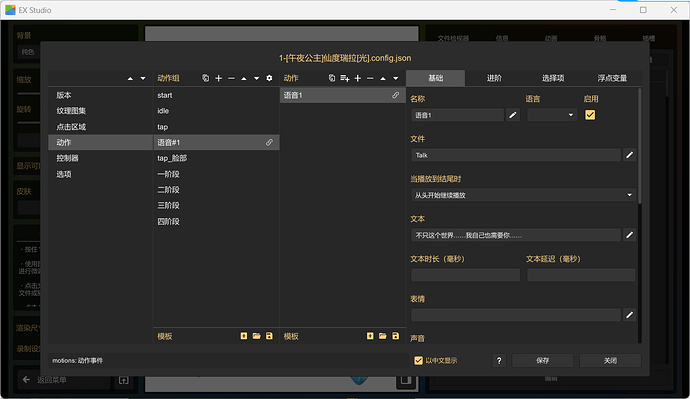Open motion group template folder icon
Screen dimensions: 690x399
[x=257, y=336]
